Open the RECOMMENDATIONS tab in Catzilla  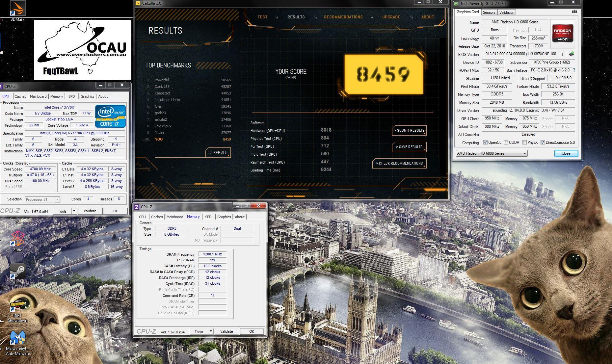point(343,17)
